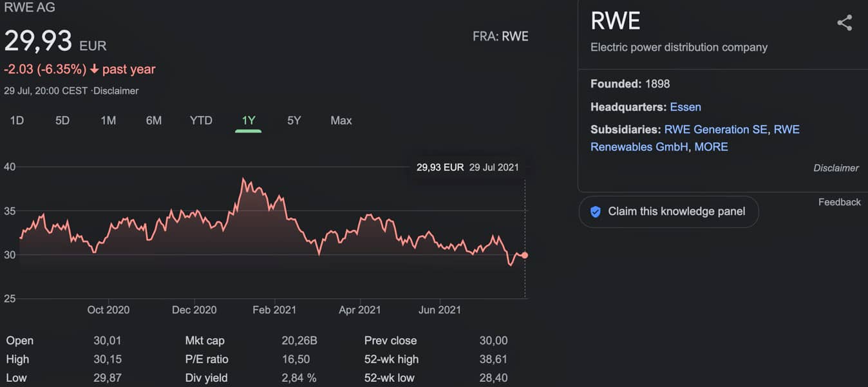This screenshot has height=387, width=868.
Task: Click the chart end point marker dot
Action: pos(525,255)
